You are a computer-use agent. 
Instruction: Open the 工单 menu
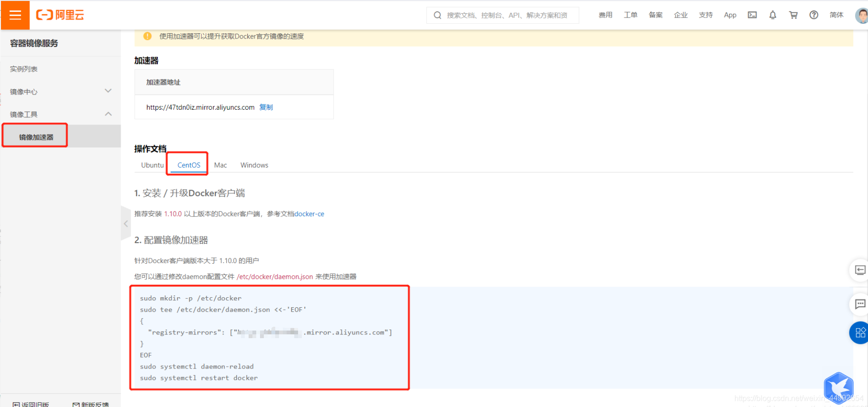[630, 15]
